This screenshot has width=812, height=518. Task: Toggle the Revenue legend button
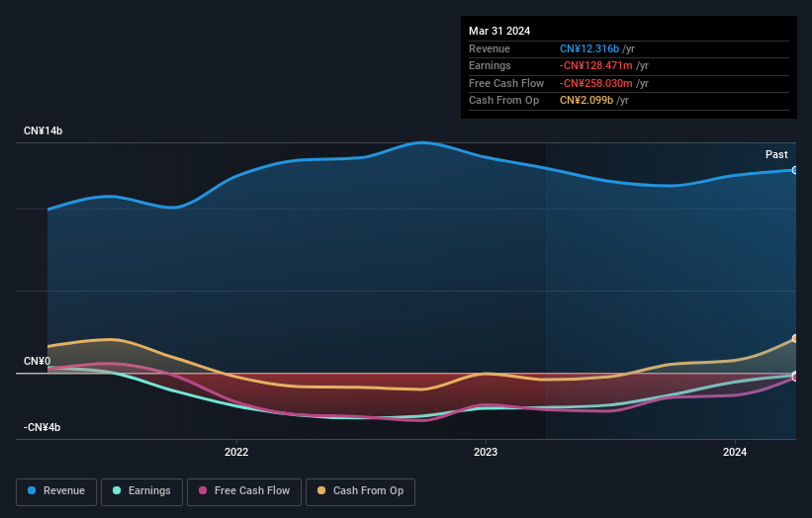click(56, 491)
